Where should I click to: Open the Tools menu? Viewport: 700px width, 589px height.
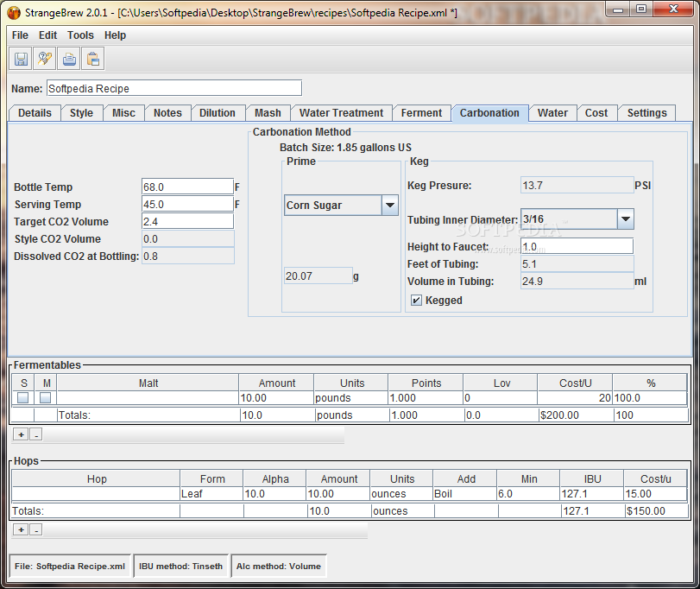point(80,35)
